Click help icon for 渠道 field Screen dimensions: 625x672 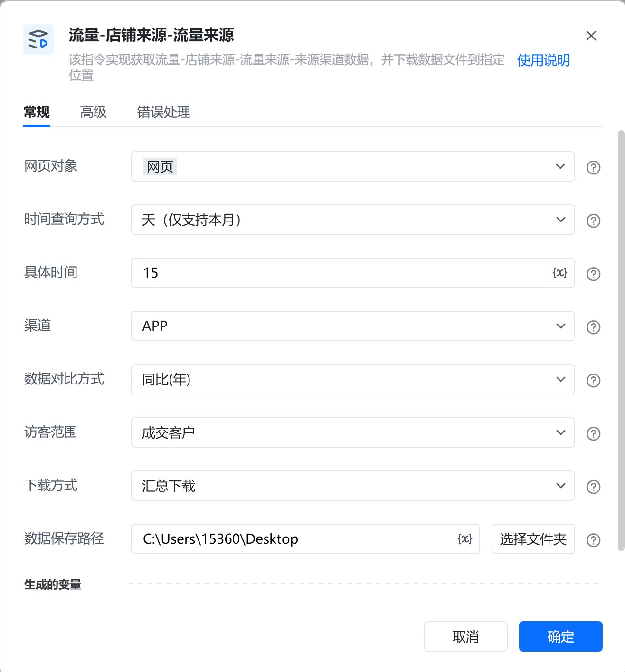(593, 327)
